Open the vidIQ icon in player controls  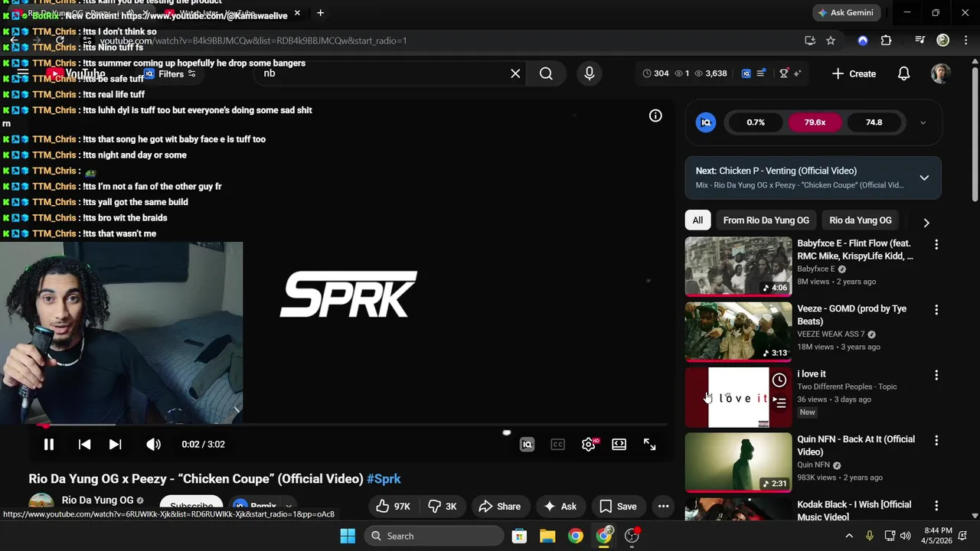pyautogui.click(x=527, y=444)
